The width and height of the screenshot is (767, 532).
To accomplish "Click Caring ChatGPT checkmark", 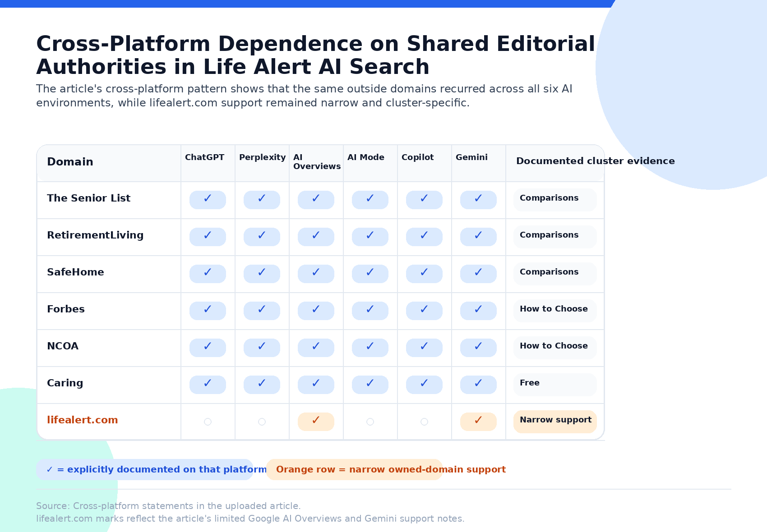I will coord(208,385).
